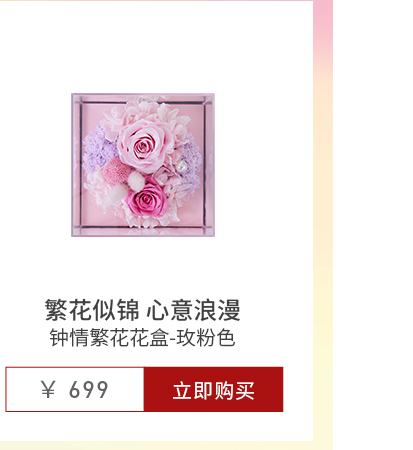This screenshot has width=413, height=450.
Task: Click the 钟情繁花花盒-玫粉色 product name
Action: [x=143, y=338]
